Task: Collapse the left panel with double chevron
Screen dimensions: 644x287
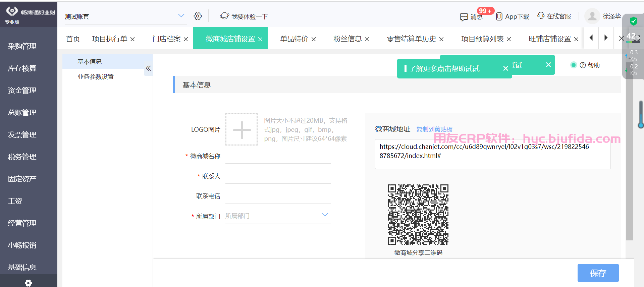Action: [148, 68]
